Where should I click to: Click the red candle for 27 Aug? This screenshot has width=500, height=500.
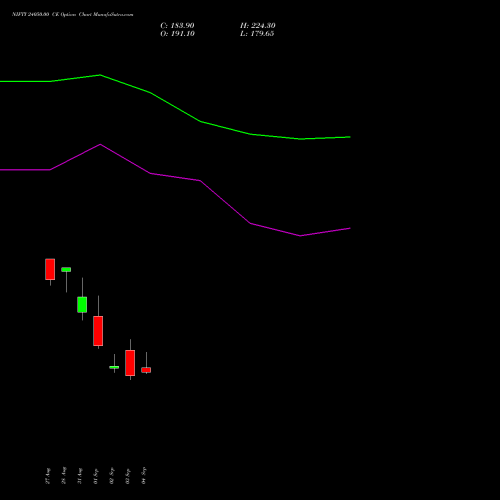point(50,269)
